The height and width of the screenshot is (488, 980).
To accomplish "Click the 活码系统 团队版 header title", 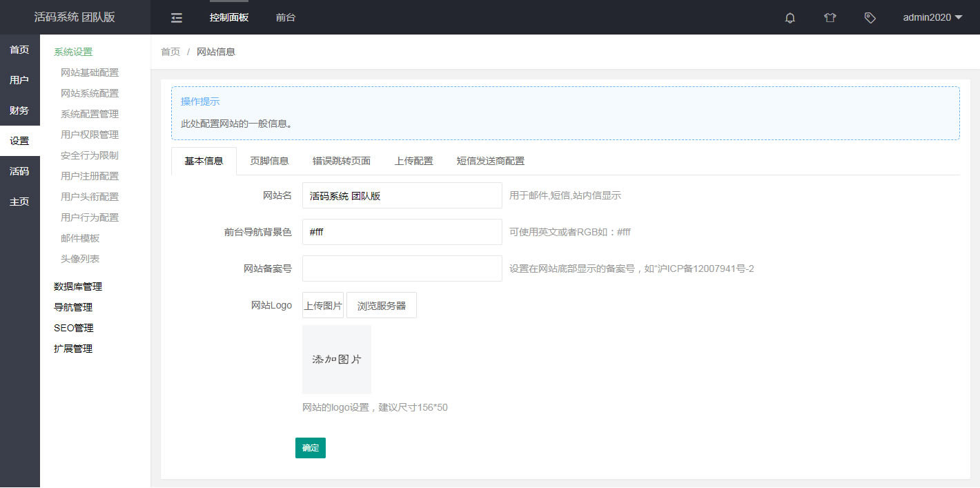I will tap(75, 17).
